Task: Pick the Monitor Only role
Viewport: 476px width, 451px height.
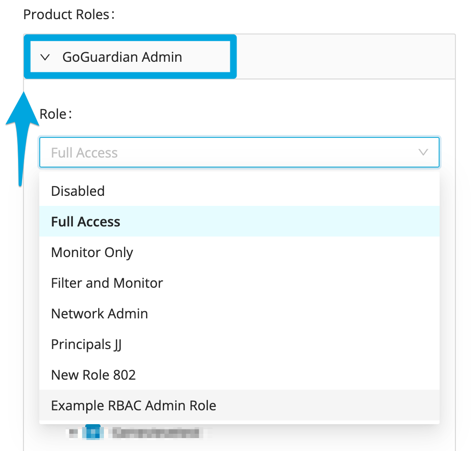Action: 92,252
